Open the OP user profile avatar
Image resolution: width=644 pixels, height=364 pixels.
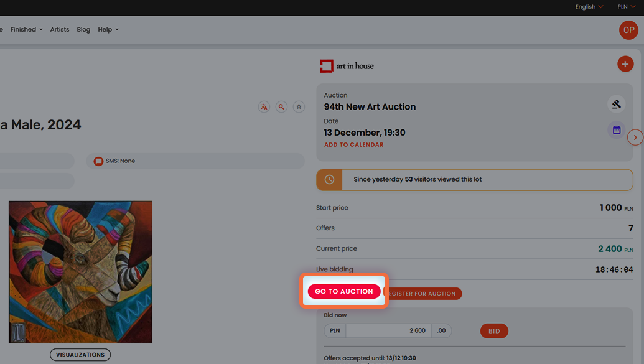[628, 30]
